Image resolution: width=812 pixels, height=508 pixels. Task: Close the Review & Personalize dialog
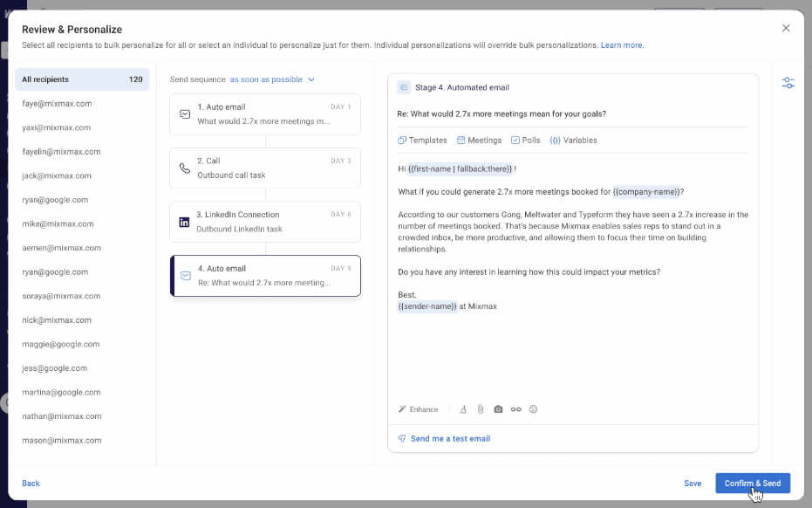786,28
